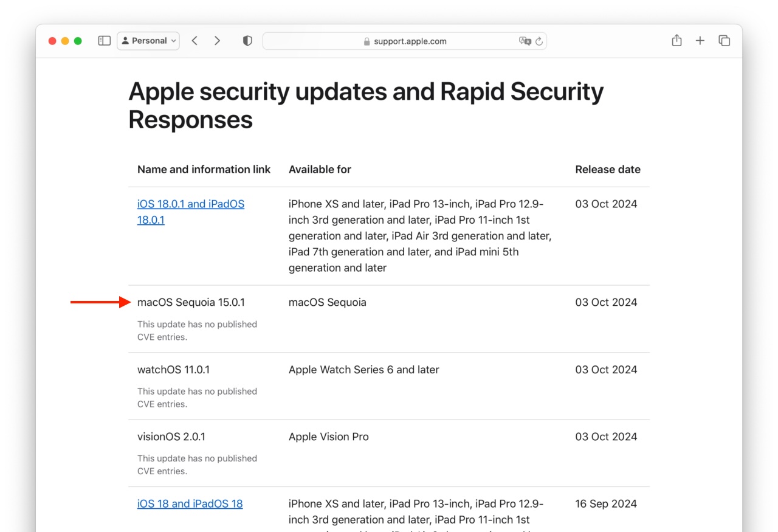Click the macOS Sequoia availability cell
This screenshot has width=778, height=532.
[328, 302]
